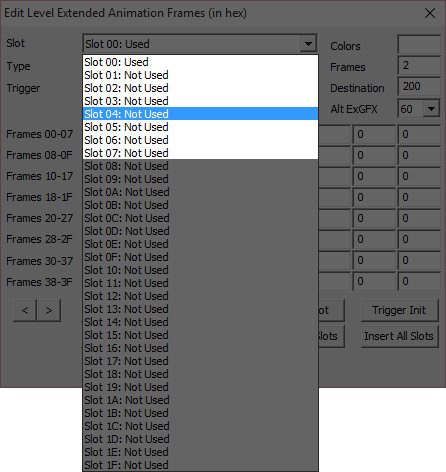Select Slot 10: Not Used entry
The height and width of the screenshot is (472, 446).
tap(200, 270)
